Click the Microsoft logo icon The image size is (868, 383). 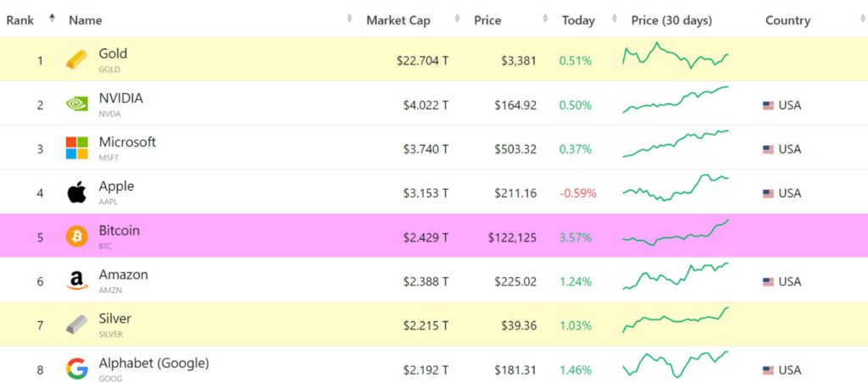[76, 148]
